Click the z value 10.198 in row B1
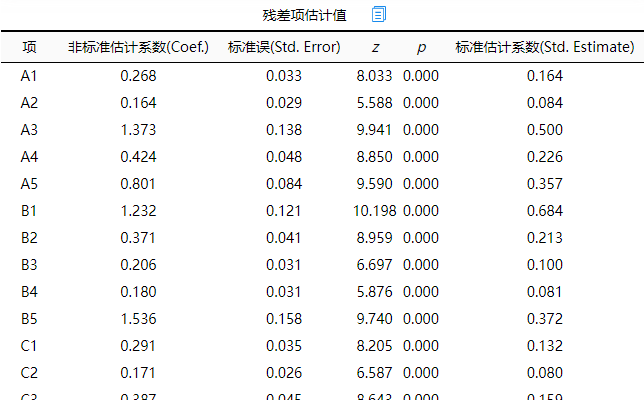Viewport: 644px width, 400px height. pos(374,210)
